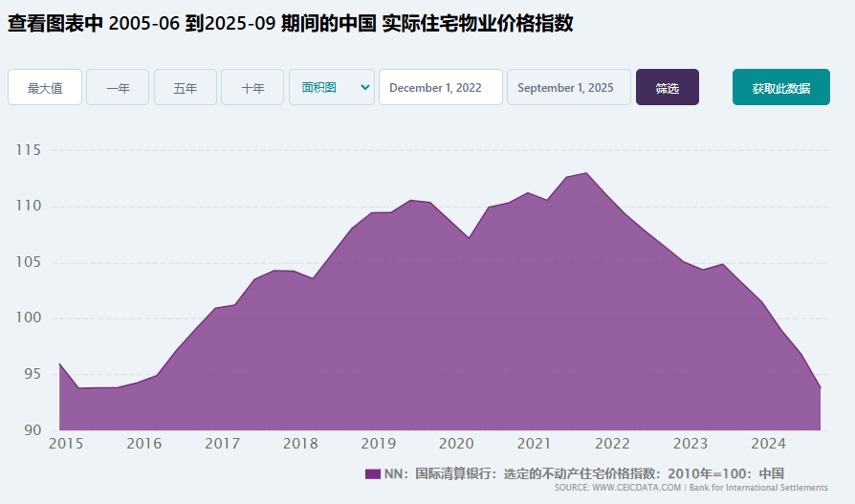Screen dimensions: 855x504
Task: Click the 110 y-axis value
Action: pos(29,206)
